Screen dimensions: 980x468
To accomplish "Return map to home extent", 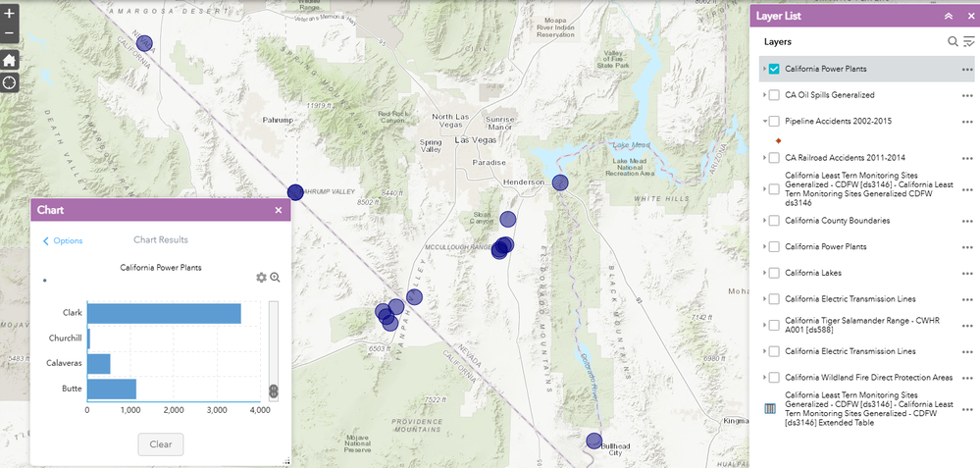I will (x=9, y=61).
